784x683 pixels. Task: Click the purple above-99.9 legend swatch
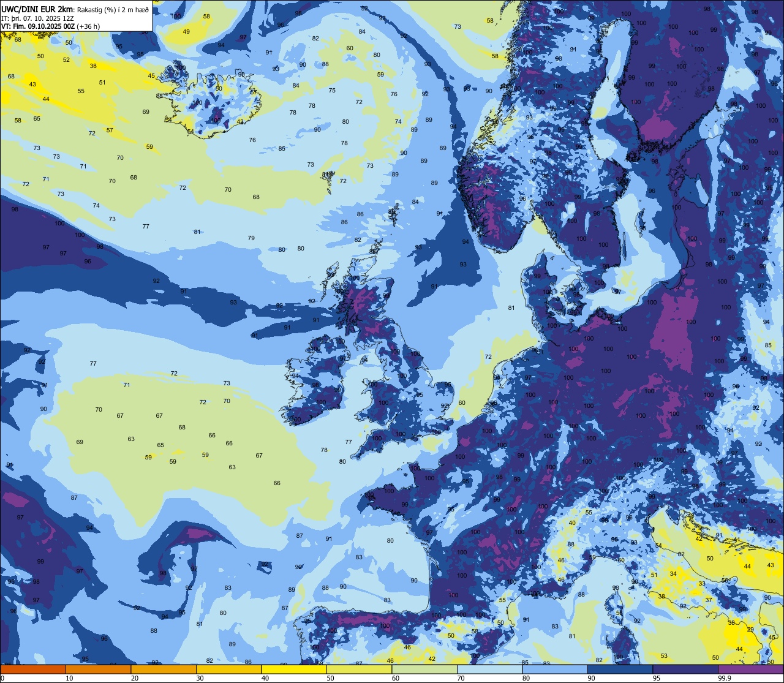click(x=750, y=669)
